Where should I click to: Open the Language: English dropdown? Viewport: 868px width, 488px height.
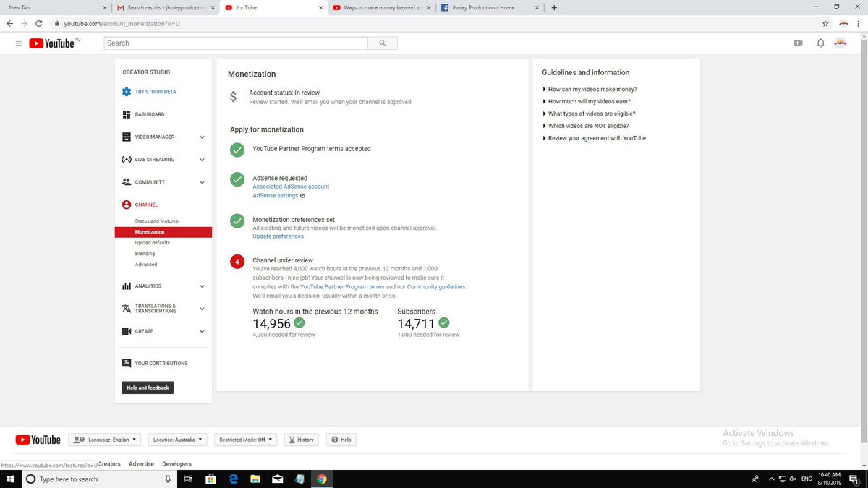106,440
